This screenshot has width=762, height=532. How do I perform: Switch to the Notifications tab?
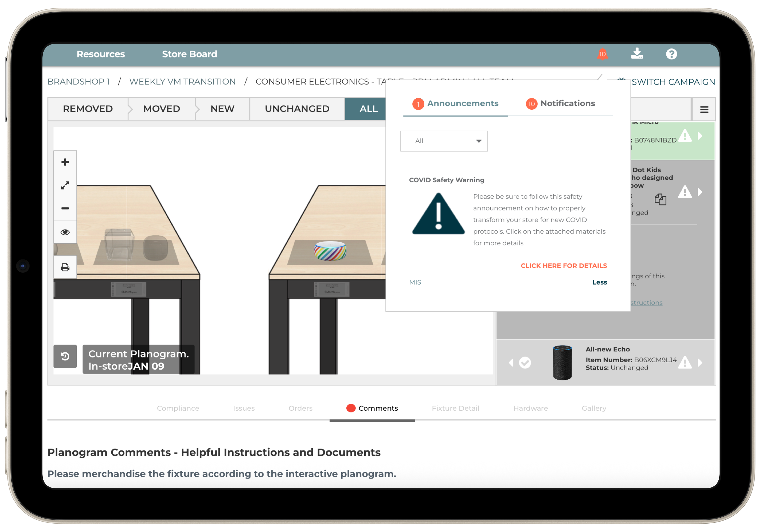pos(560,103)
